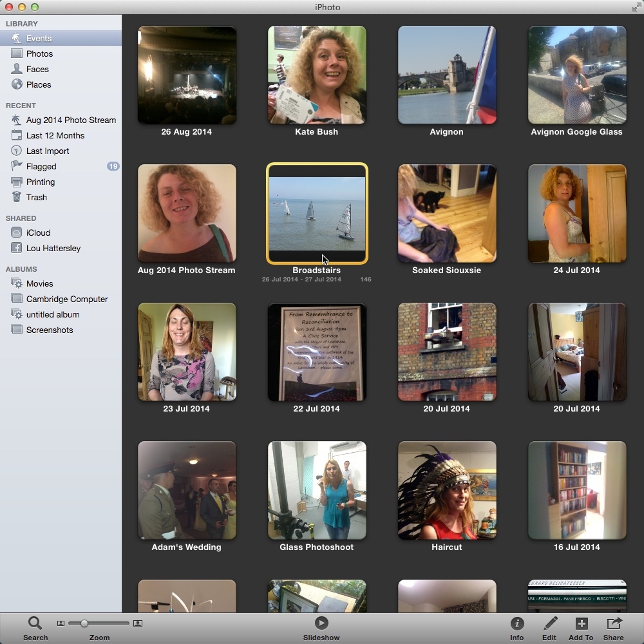Select the 16 Jul 2014 bookshelf event
644x644 pixels.
tap(577, 490)
